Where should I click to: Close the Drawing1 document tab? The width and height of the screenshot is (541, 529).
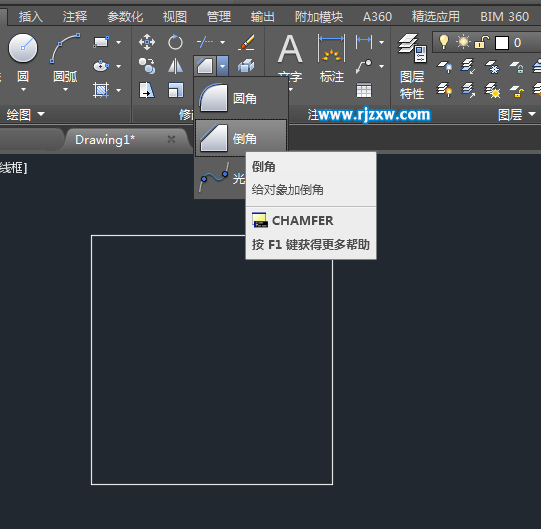pyautogui.click(x=171, y=139)
